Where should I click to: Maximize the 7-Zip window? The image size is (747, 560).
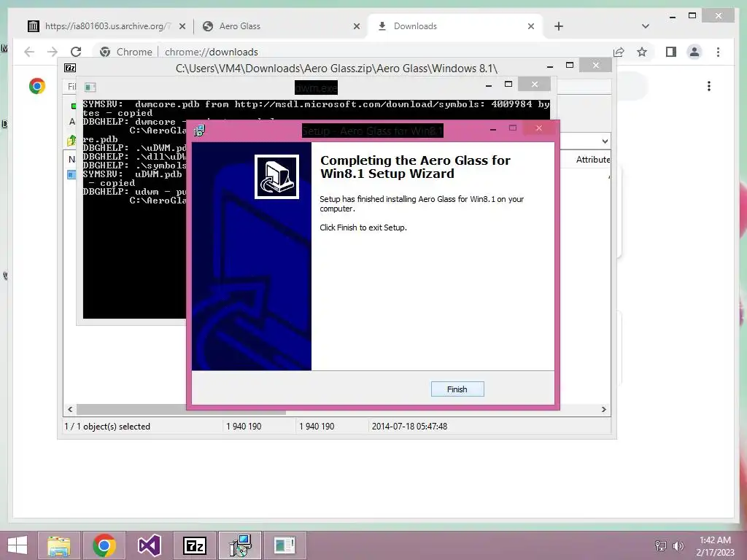click(570, 65)
